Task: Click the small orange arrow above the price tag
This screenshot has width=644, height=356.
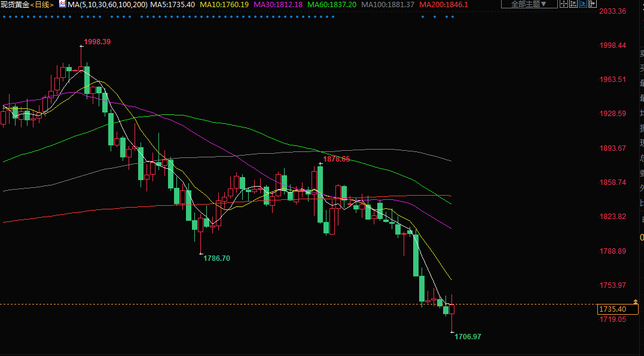Action: click(635, 302)
